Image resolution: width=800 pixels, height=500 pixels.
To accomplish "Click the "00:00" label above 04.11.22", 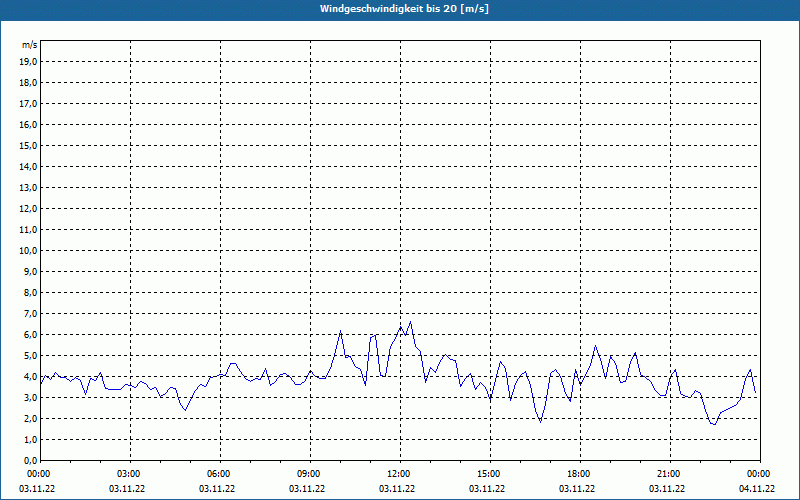I will click(x=759, y=474).
